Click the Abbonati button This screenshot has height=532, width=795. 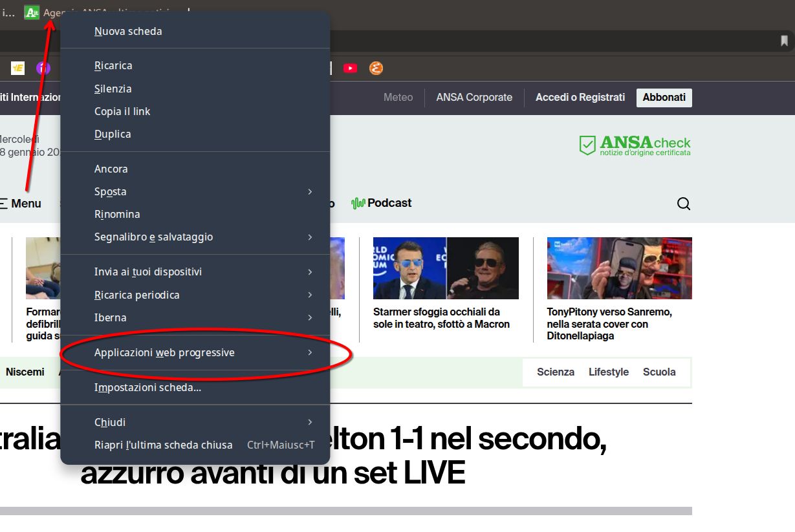point(664,98)
